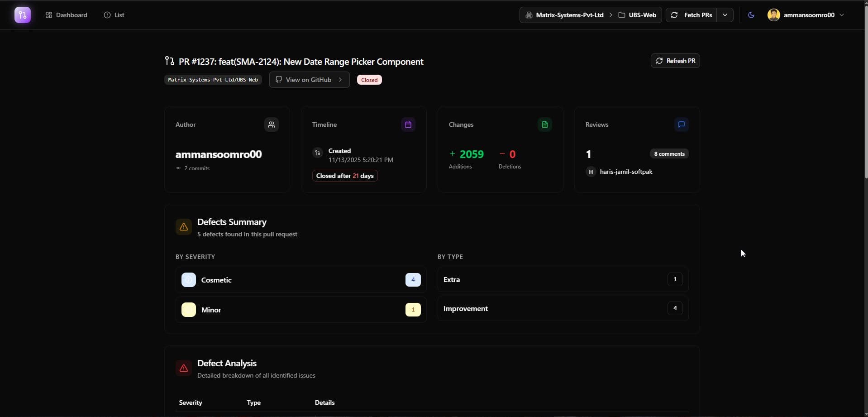Click the 8 comments badge

point(669,153)
